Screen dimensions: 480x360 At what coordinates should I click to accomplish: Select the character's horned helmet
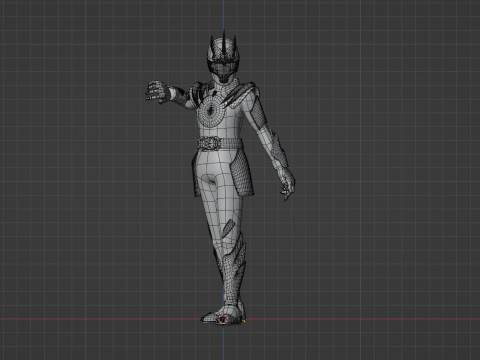coord(222,57)
